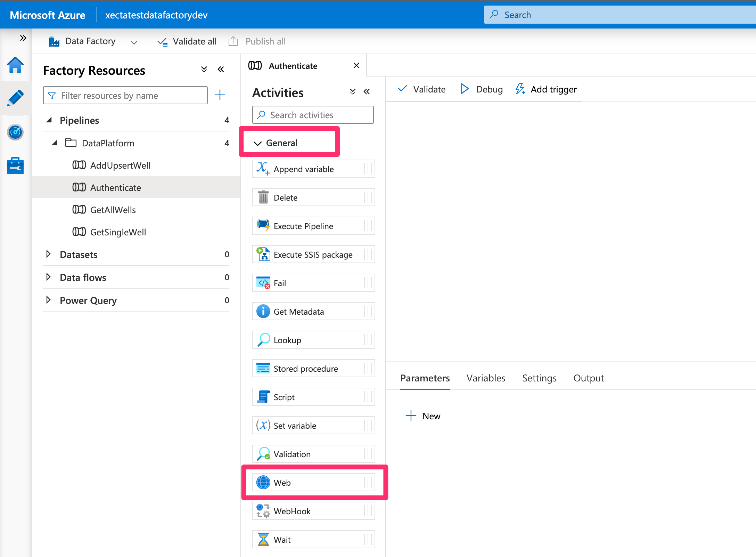Click the add new resource plus icon
The image size is (756, 557).
tap(220, 95)
